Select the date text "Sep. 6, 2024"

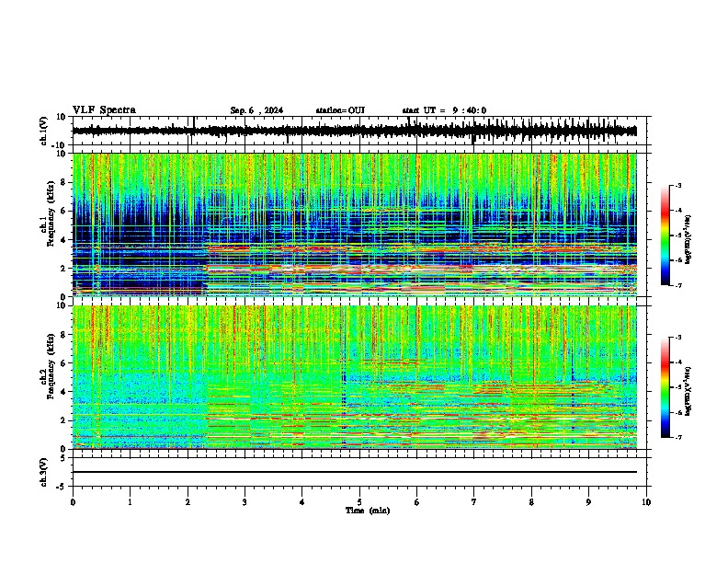tap(256, 110)
